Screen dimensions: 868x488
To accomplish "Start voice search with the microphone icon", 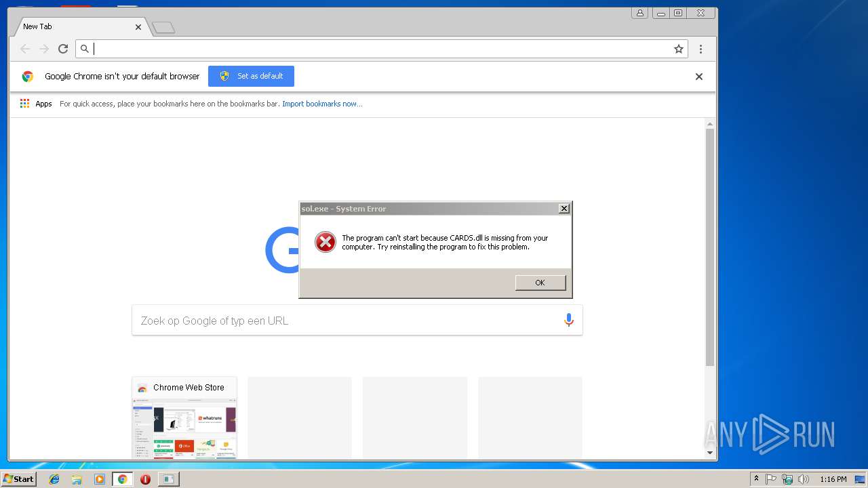I will (569, 320).
